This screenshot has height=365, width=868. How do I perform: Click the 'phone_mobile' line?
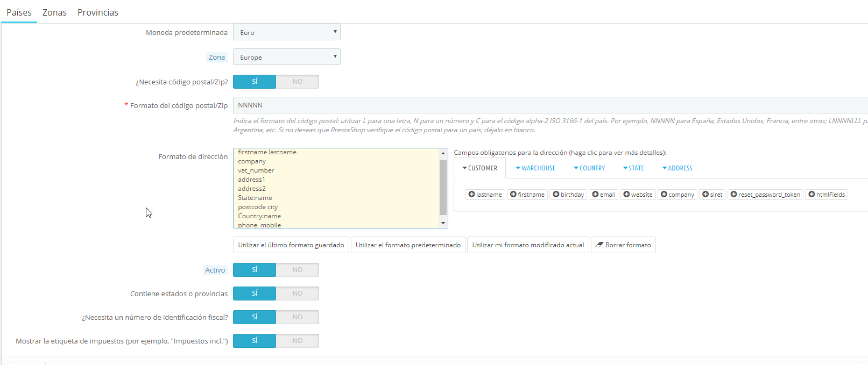click(x=259, y=225)
